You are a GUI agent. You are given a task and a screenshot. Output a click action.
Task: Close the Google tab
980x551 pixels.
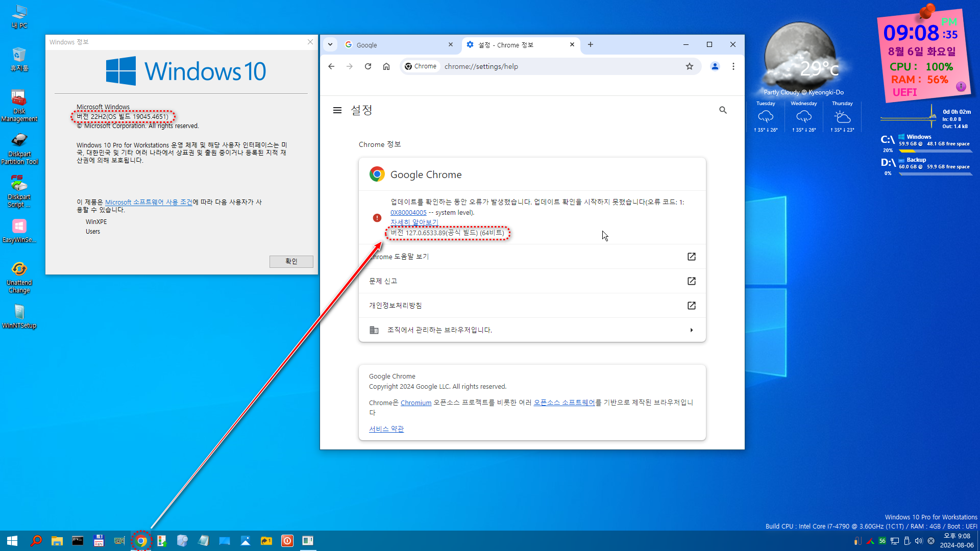pos(451,45)
